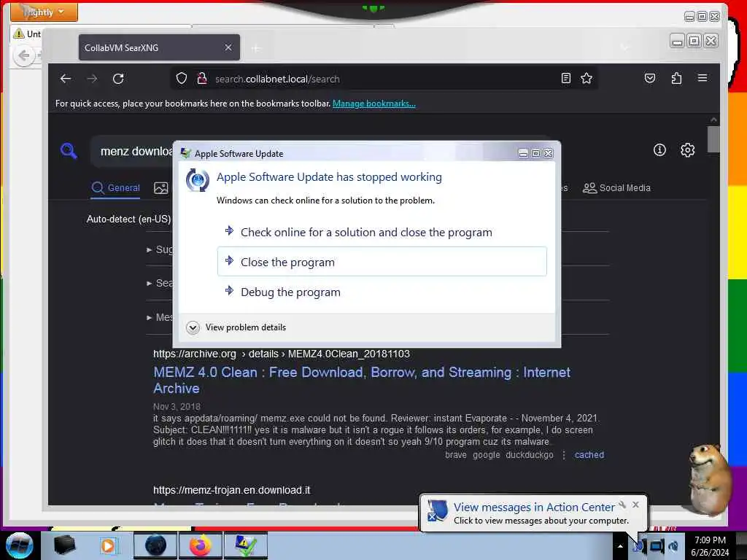Open the dark globe browser taskbar icon

click(155, 545)
